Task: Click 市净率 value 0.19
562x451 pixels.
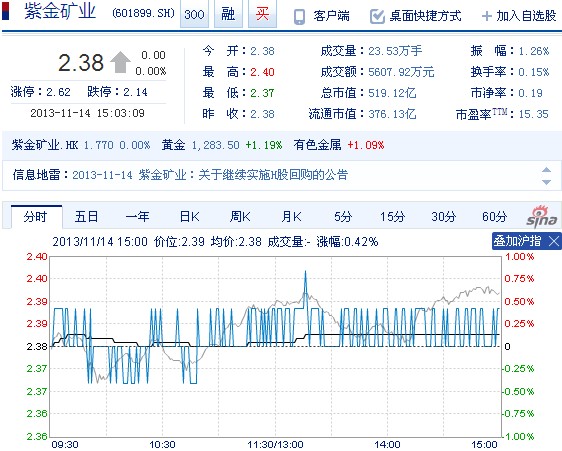Action: click(x=530, y=93)
